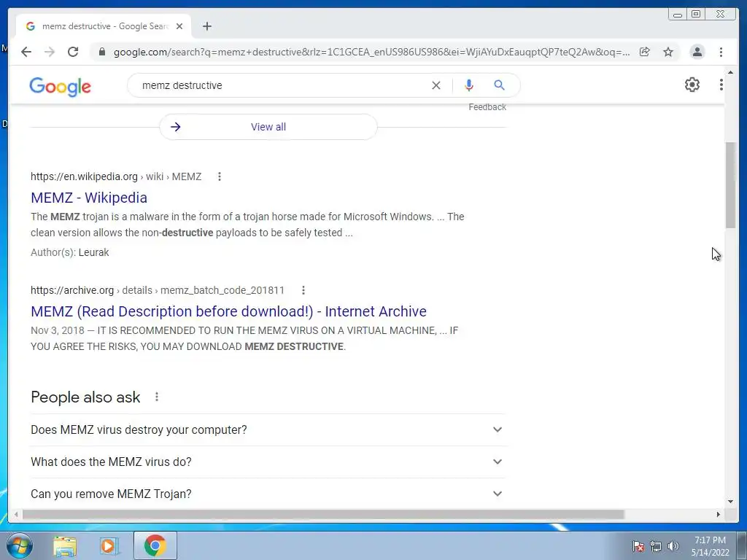Open Google quick settings gear

692,85
